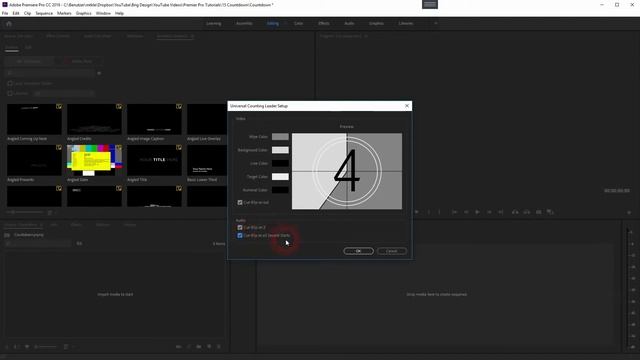Toggle Cue Blip on out checkbox
The width and height of the screenshot is (640, 360).
coord(240,202)
